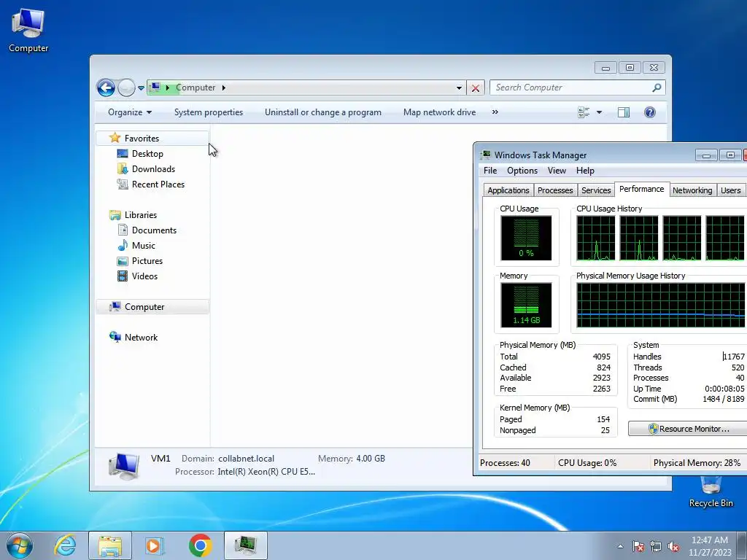Open the view options dropdown arrow
747x560 pixels.
[x=600, y=112]
